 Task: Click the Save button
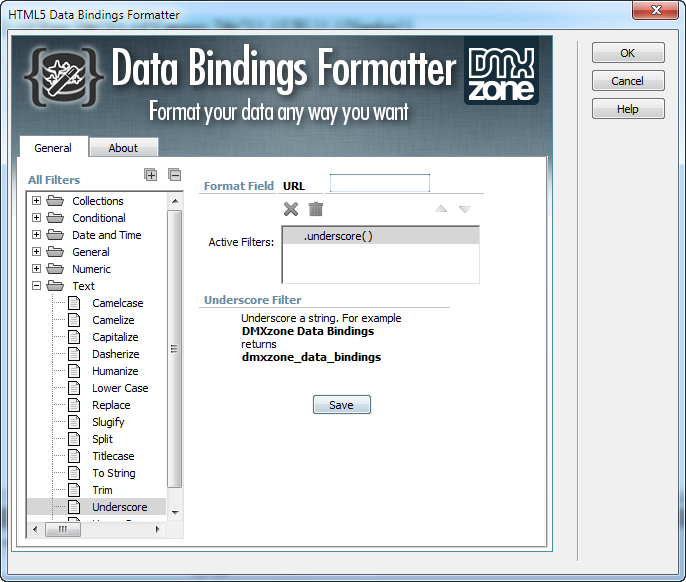point(342,405)
